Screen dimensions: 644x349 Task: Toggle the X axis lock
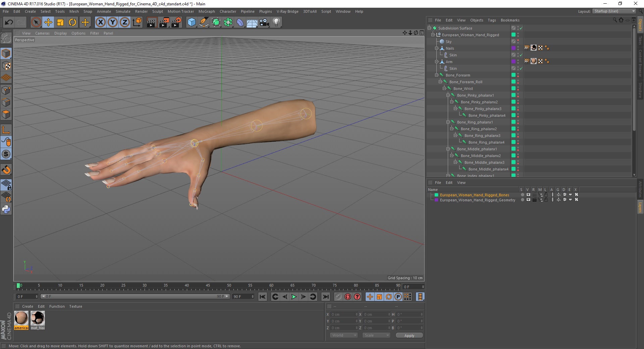click(x=100, y=22)
